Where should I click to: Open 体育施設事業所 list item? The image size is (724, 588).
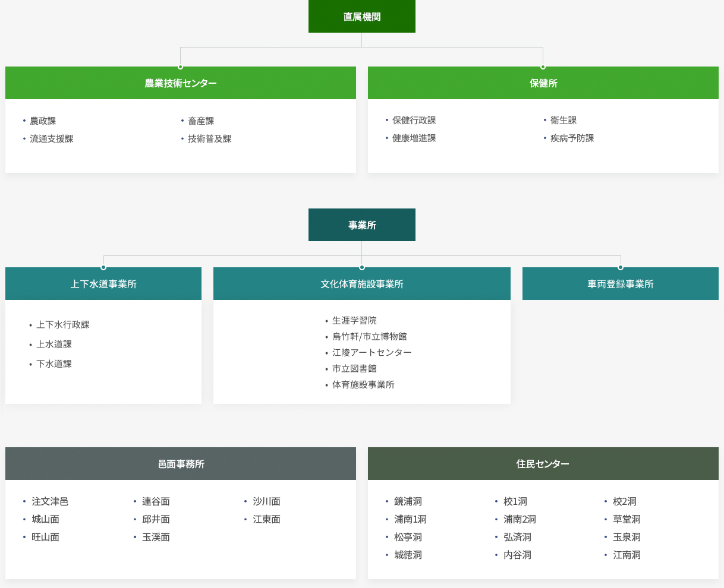point(363,384)
